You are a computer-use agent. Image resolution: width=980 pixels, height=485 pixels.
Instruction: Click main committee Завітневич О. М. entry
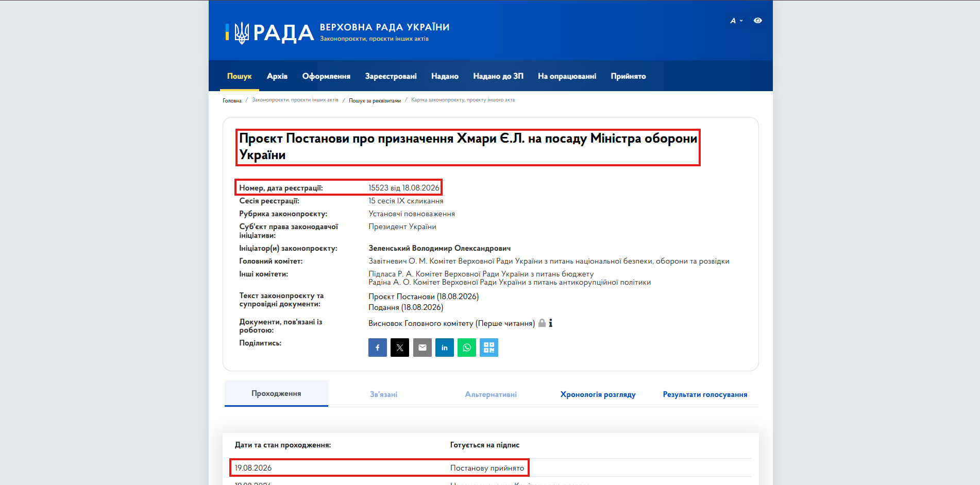[549, 261]
